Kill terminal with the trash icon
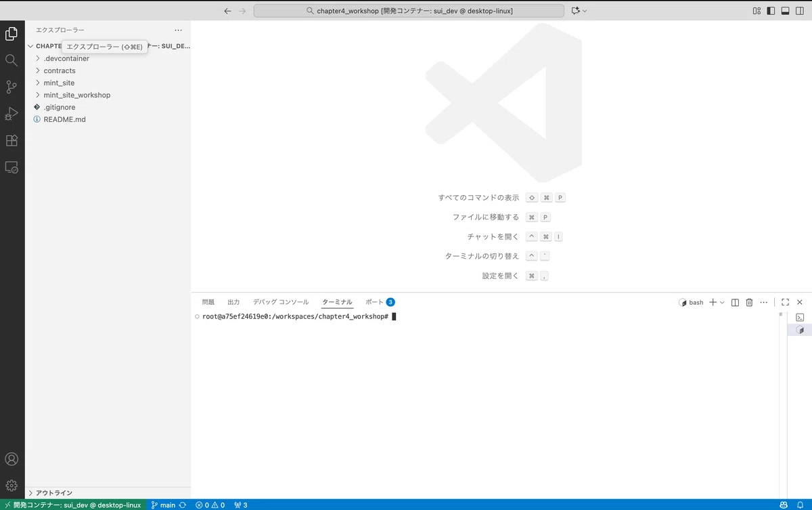812x510 pixels. (749, 303)
